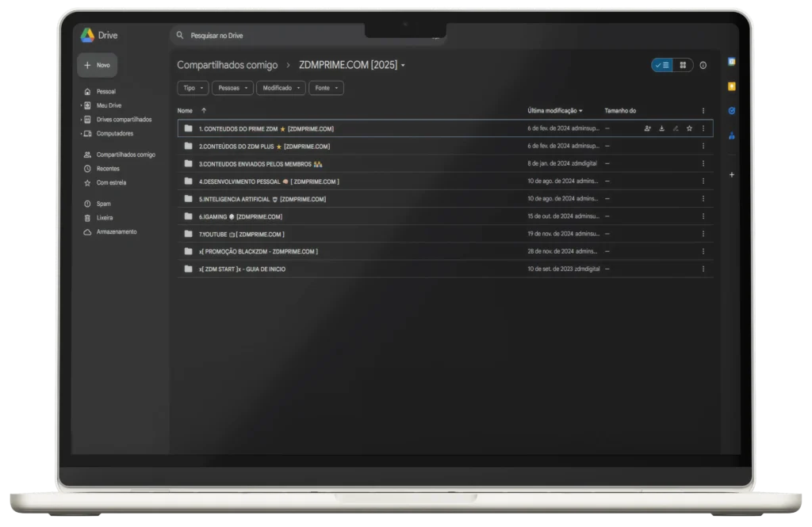
Task: Select the 2.CONTEÚDOS DO ZDM PLUS folder name
Action: point(264,147)
